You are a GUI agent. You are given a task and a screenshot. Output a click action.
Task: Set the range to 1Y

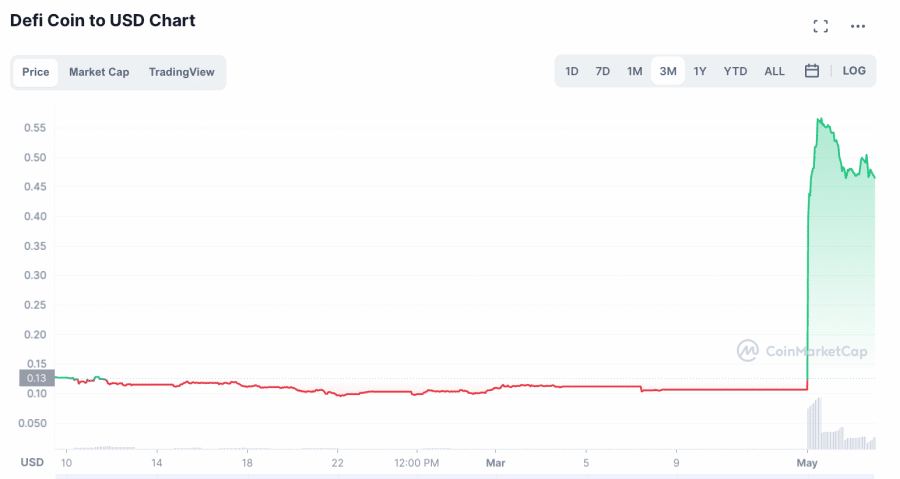(x=700, y=71)
